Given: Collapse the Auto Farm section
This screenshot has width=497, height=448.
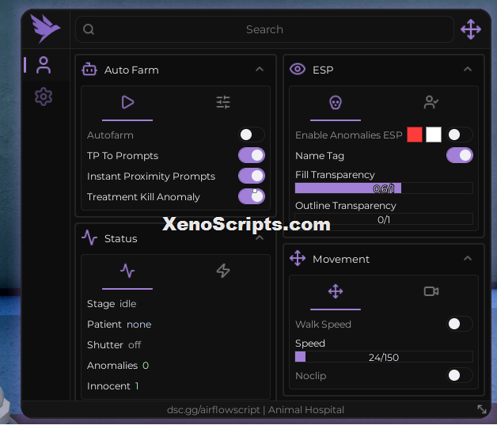Looking at the screenshot, I should (x=260, y=69).
